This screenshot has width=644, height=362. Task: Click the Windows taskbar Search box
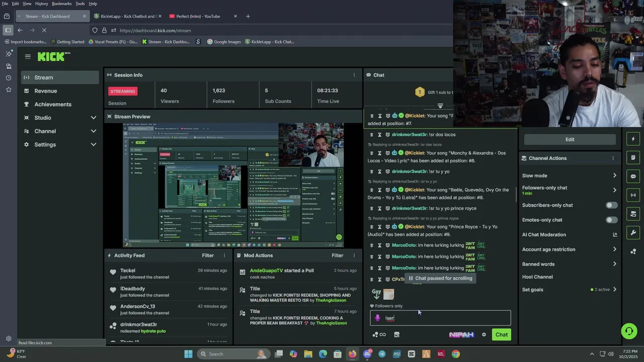point(233,354)
